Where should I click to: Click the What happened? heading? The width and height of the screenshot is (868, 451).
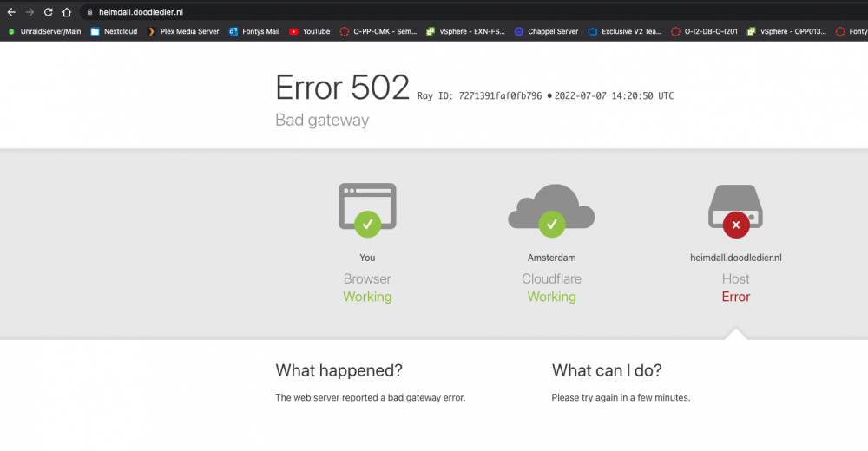click(339, 370)
